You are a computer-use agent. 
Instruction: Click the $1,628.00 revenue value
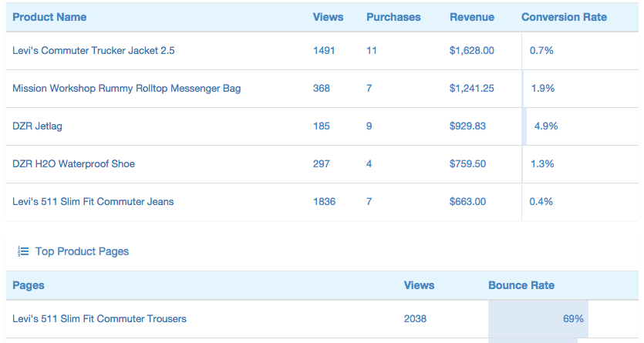click(x=471, y=50)
